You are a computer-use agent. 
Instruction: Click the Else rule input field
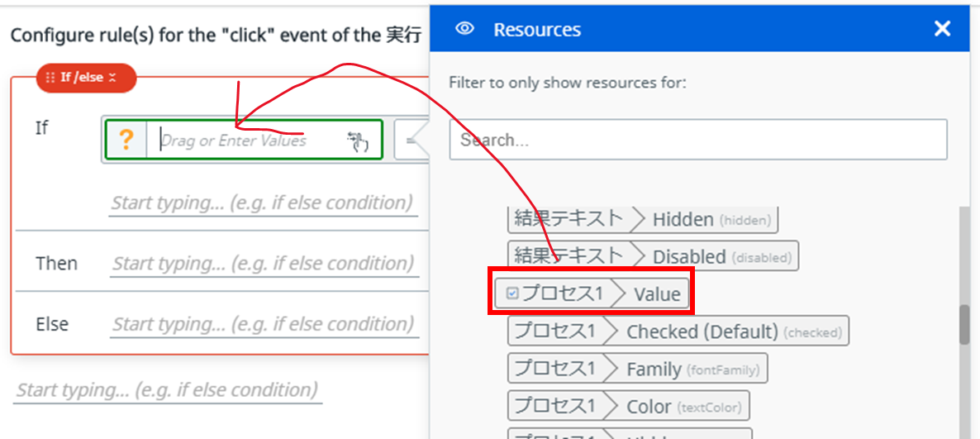(264, 323)
